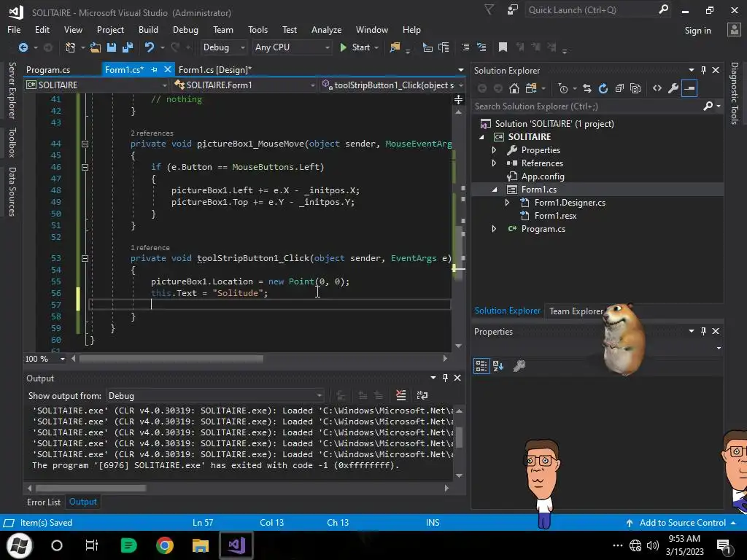
Task: Open the Debug configuration dropdown
Action: pyautogui.click(x=224, y=47)
